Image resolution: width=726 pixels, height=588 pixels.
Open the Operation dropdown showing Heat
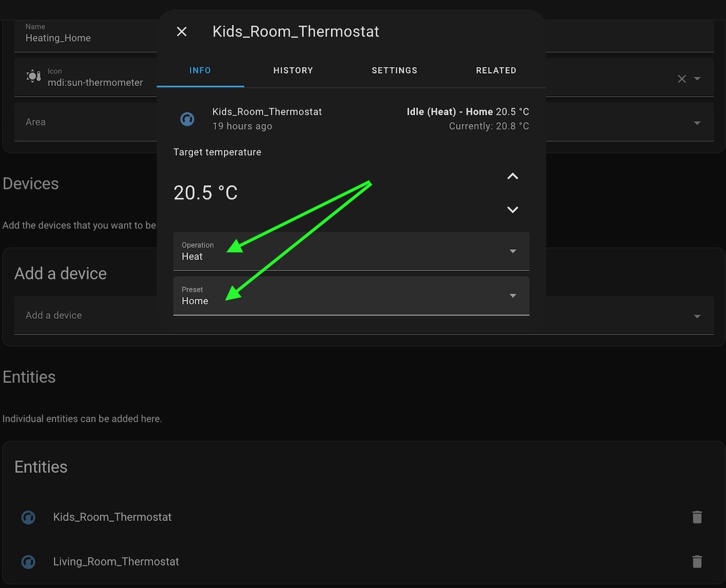(512, 251)
